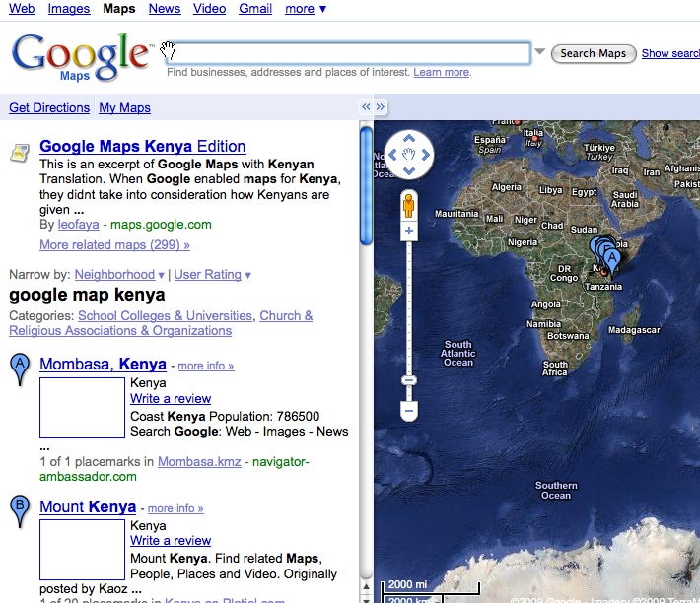Image resolution: width=700 pixels, height=603 pixels.
Task: Pan the map down with the arrow
Action: point(409,170)
